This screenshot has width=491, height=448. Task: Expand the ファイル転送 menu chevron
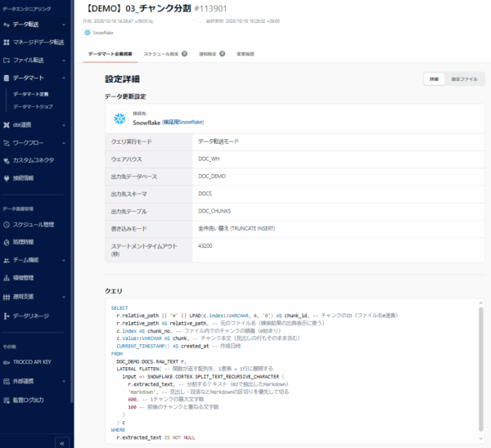(64, 60)
